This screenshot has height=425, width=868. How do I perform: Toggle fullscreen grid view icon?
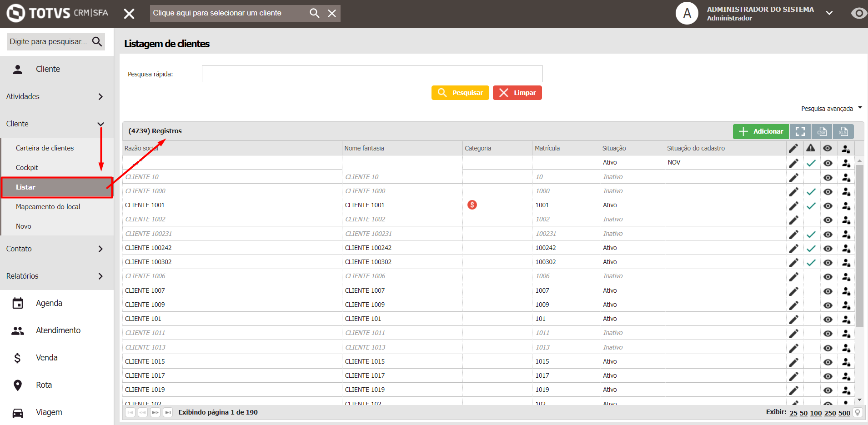(x=800, y=131)
